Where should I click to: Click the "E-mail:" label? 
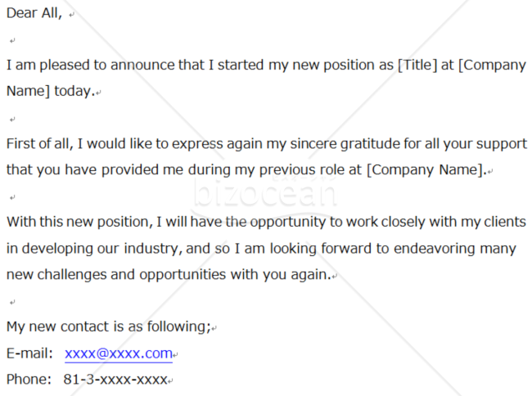point(30,353)
